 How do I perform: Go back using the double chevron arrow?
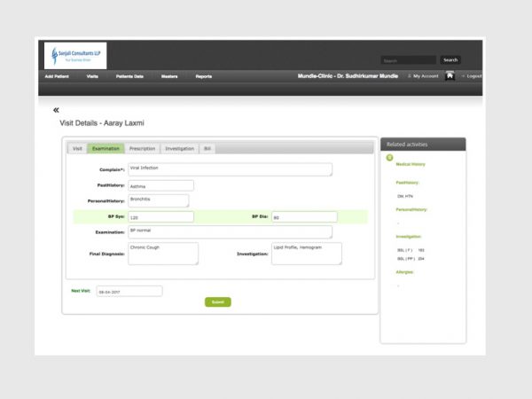tap(56, 110)
